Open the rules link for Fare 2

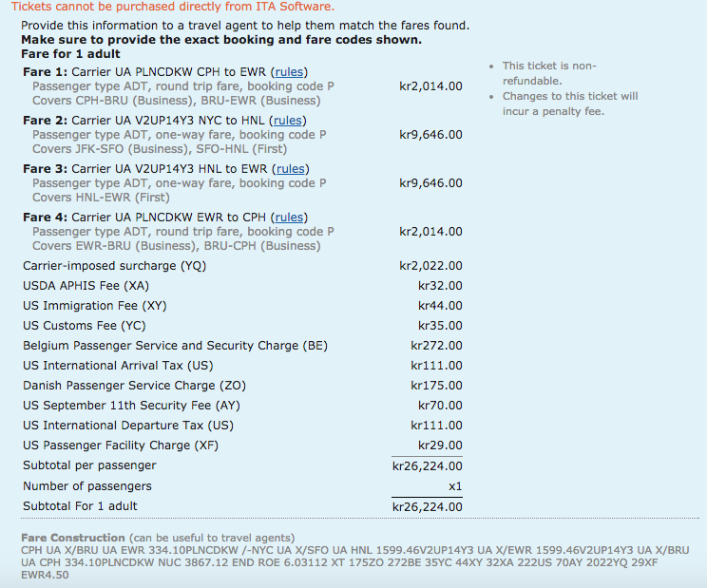pos(287,121)
